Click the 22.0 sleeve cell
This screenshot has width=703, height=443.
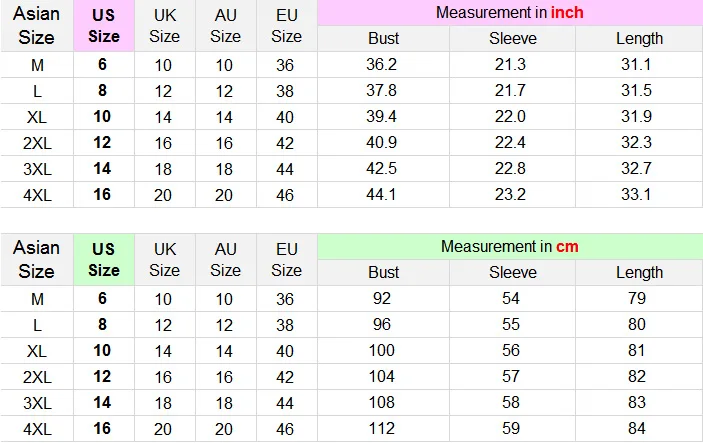point(512,117)
